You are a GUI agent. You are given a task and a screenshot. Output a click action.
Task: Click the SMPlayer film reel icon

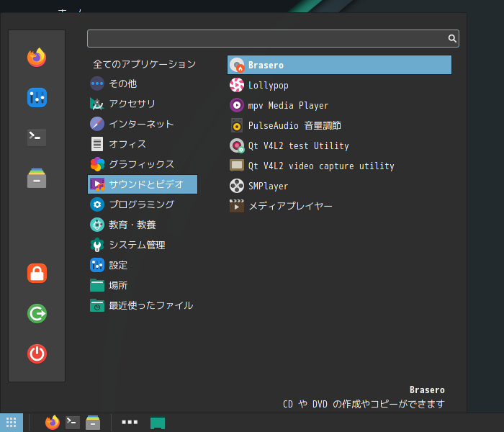tap(237, 186)
